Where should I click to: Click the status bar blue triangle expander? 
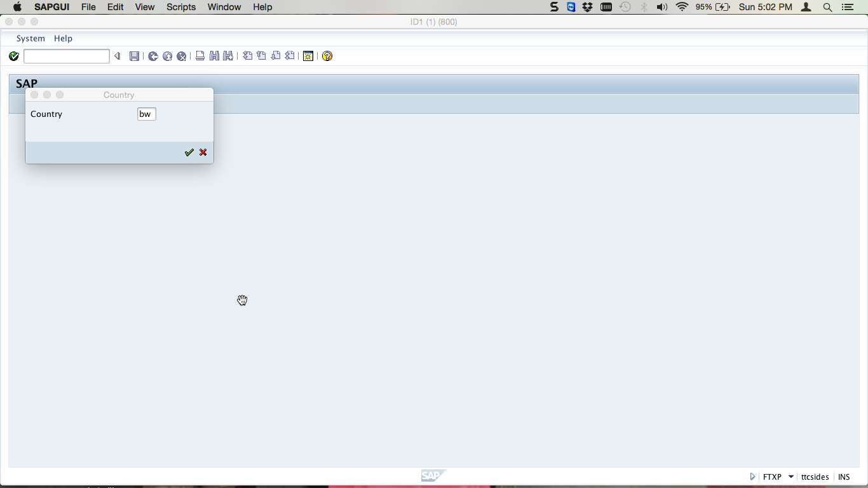point(752,477)
